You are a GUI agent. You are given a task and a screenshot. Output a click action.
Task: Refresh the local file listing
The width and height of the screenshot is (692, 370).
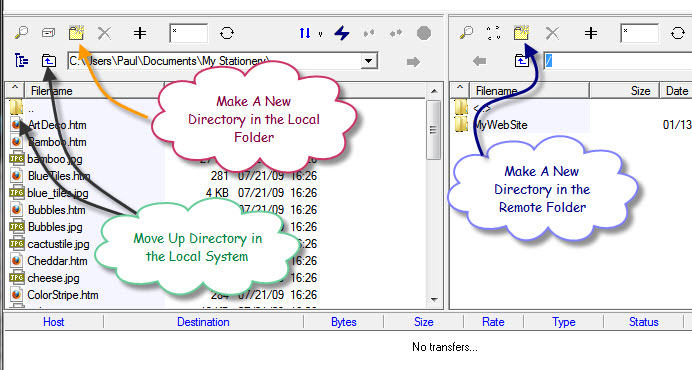pos(227,33)
